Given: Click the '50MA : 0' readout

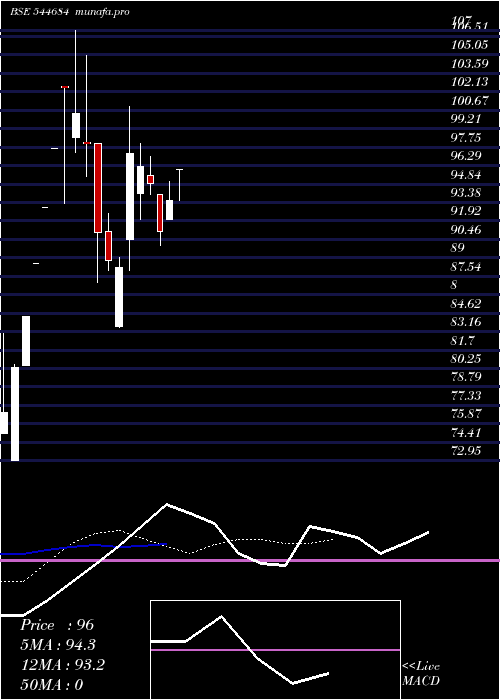Looking at the screenshot, I should coord(52,685).
